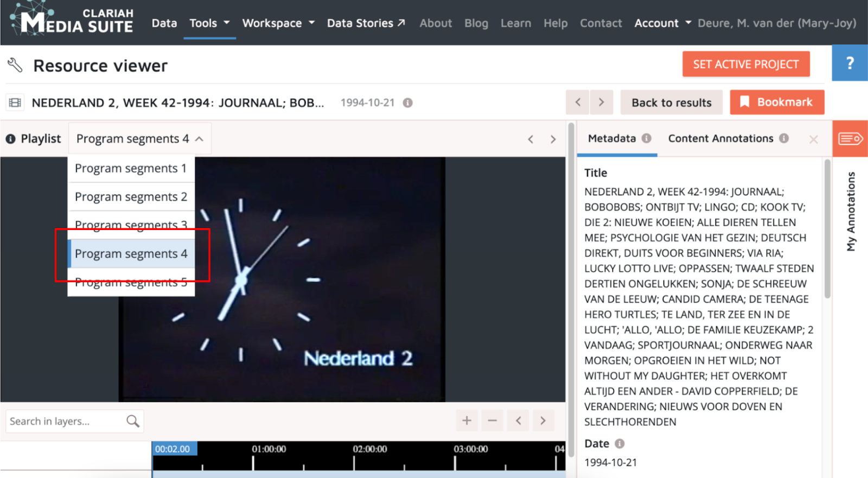Select Program segments 5 option
The image size is (868, 478).
pyautogui.click(x=131, y=282)
